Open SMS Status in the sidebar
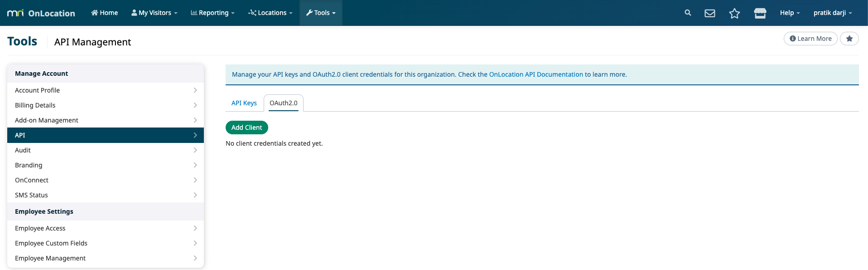Screen dimensions: 868x270 click(106, 195)
